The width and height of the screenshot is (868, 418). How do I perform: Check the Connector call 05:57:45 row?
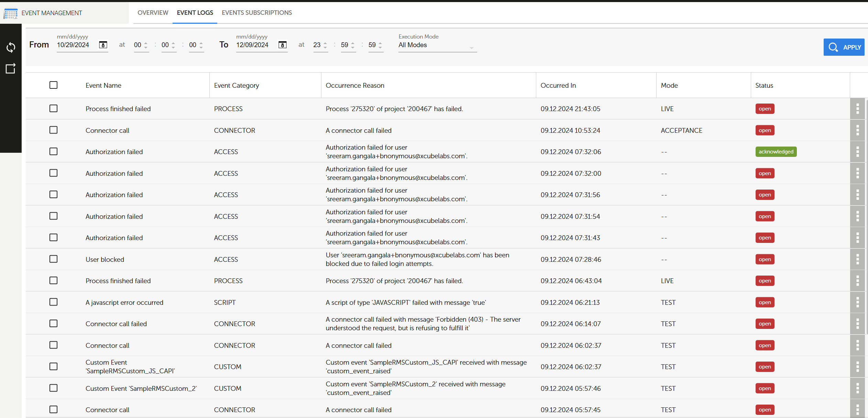pos(53,409)
